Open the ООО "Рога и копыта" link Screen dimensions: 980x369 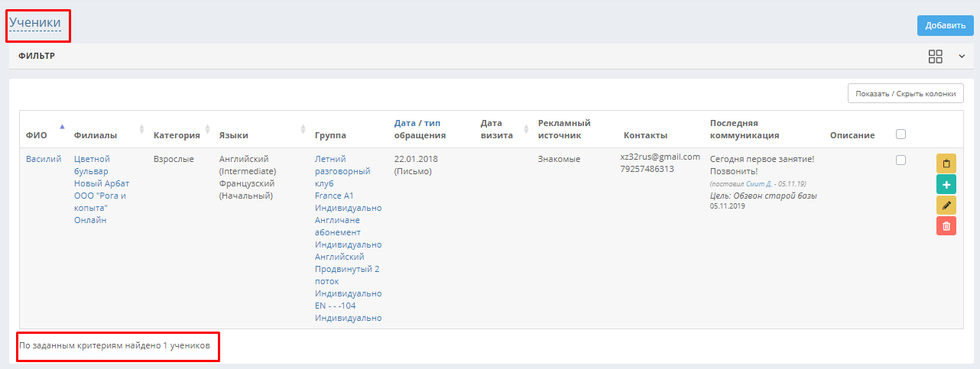[99, 202]
